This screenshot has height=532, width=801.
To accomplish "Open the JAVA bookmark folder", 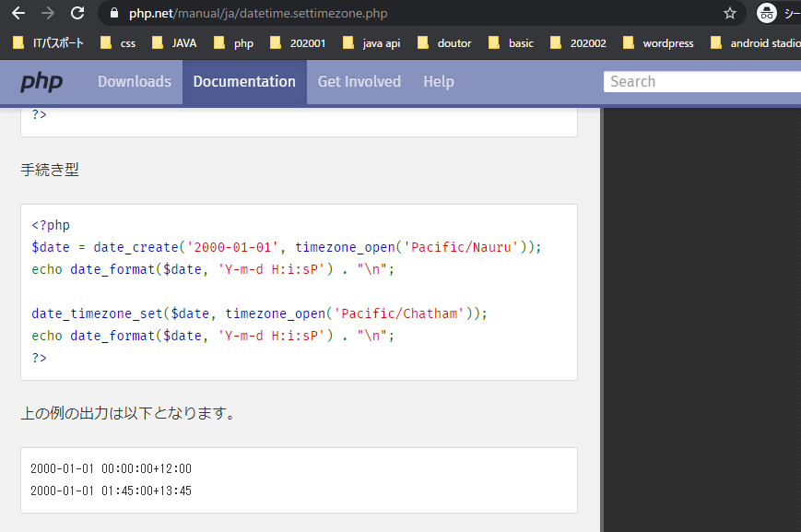I will [x=174, y=43].
